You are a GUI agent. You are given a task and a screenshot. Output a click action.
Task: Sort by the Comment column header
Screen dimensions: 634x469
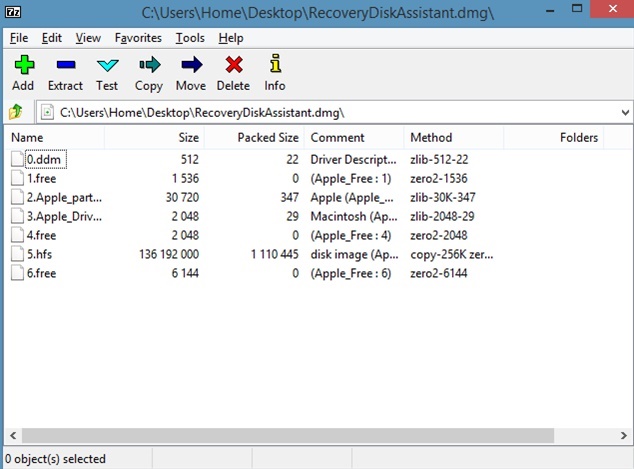click(x=354, y=137)
